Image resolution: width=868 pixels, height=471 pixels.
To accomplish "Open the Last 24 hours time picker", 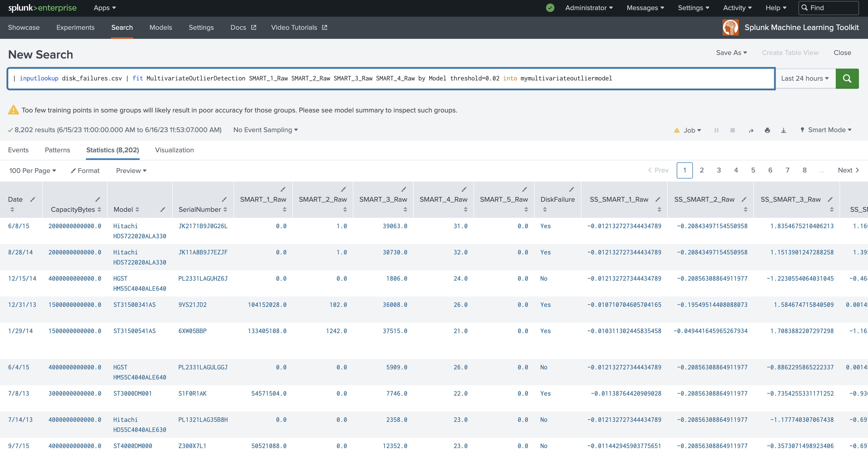I will [x=805, y=78].
